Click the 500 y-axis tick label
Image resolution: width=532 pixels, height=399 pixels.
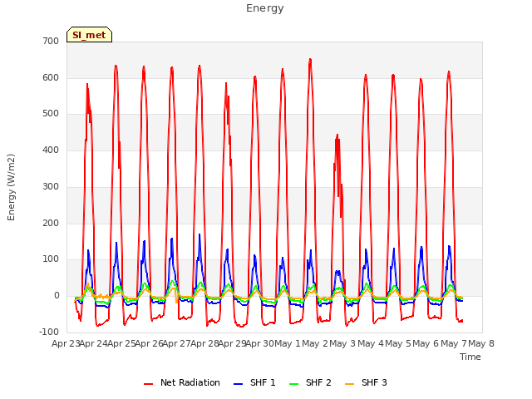[51, 114]
